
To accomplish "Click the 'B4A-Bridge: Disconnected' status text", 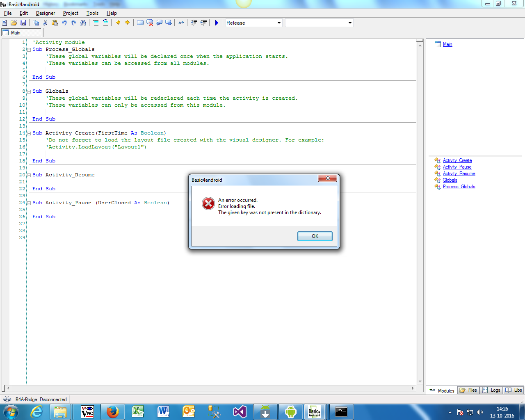I will pyautogui.click(x=41, y=399).
